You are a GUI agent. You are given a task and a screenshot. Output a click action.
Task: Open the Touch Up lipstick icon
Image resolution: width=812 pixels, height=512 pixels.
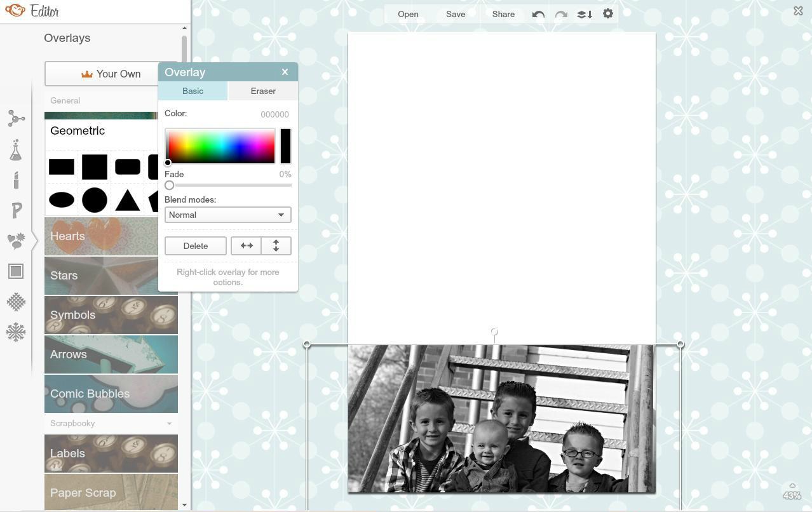[16, 180]
